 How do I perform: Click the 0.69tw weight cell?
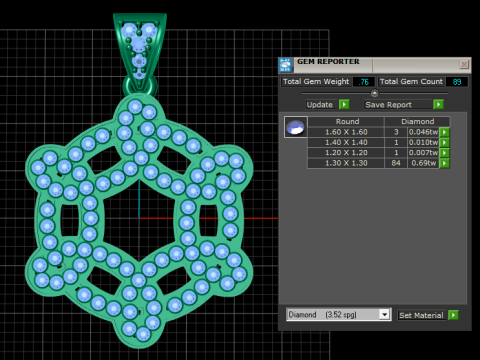tap(423, 163)
